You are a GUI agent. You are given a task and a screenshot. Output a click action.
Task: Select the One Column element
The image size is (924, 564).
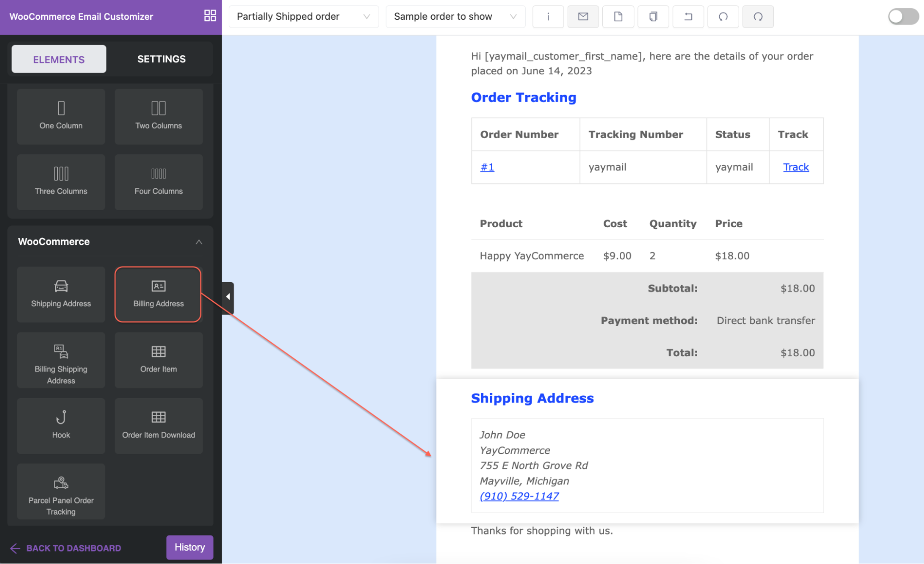coord(61,116)
